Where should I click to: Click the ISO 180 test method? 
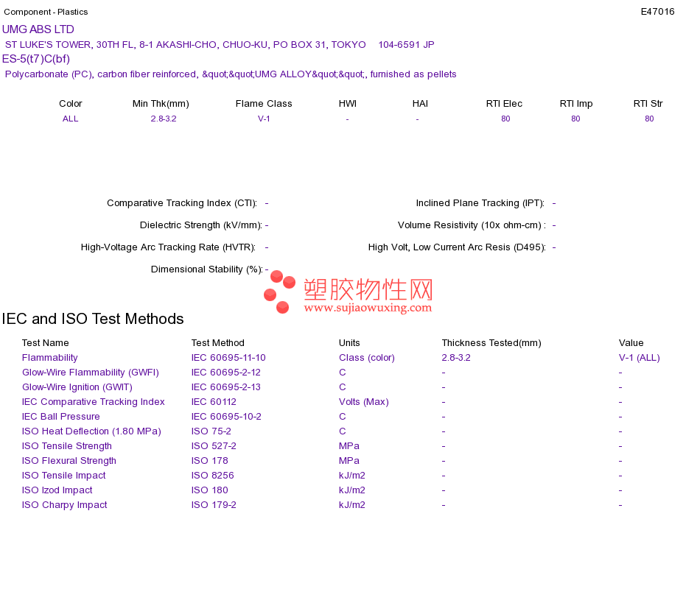[210, 490]
